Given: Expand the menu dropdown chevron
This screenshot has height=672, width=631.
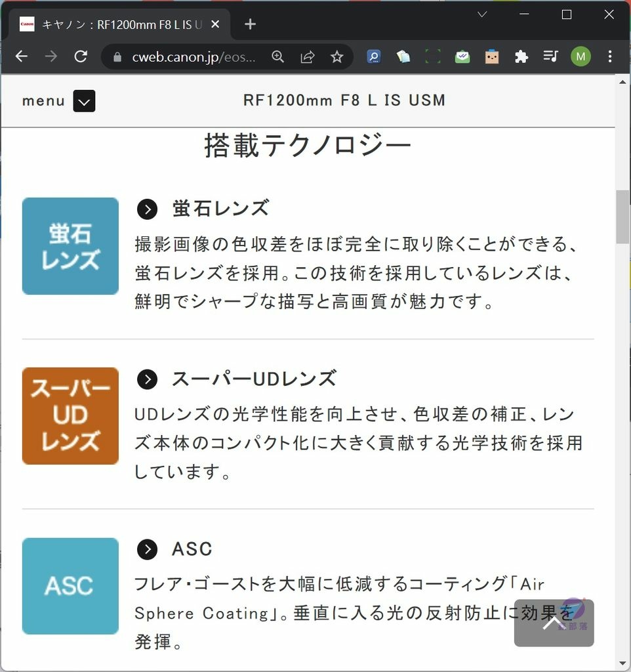Looking at the screenshot, I should 84,101.
